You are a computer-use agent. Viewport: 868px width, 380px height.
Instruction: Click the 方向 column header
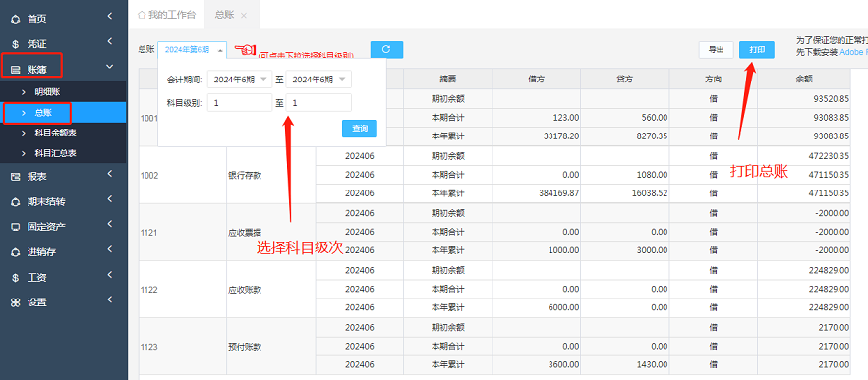(713, 80)
